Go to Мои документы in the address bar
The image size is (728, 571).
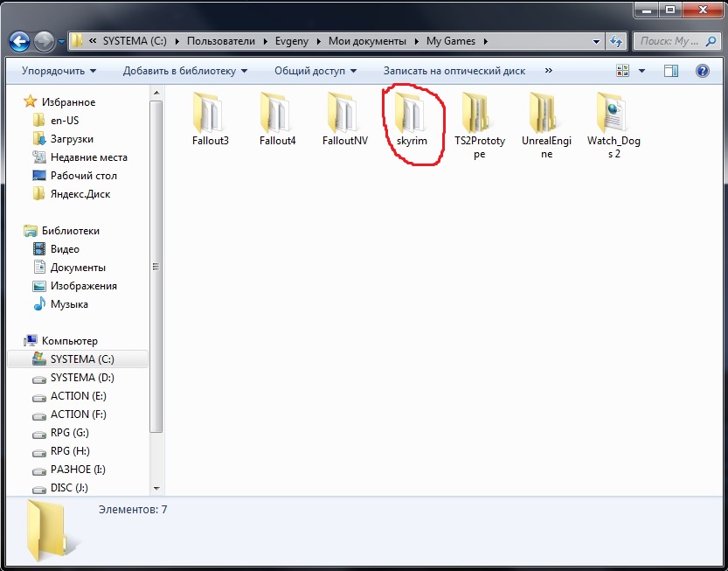pos(367,41)
